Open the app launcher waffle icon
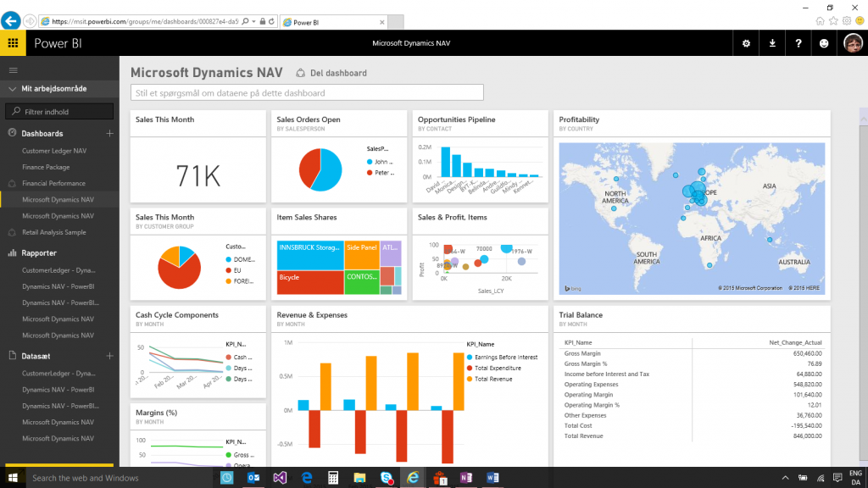The width and height of the screenshot is (868, 488). [x=14, y=42]
